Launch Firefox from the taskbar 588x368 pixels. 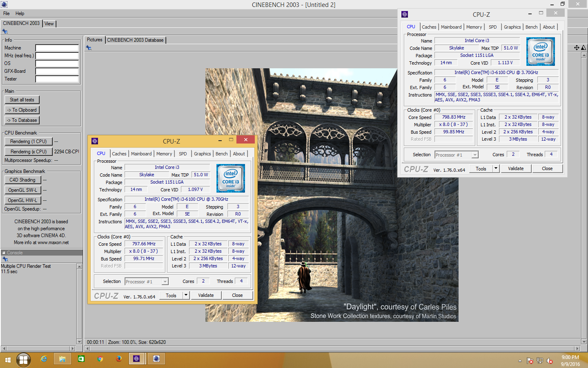119,359
